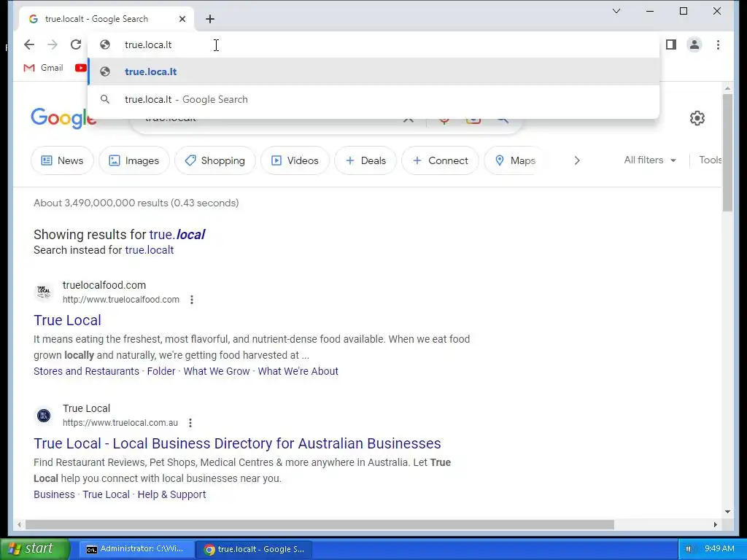Click the Chrome taskbar button true.localt
This screenshot has height=560, width=747.
click(255, 549)
